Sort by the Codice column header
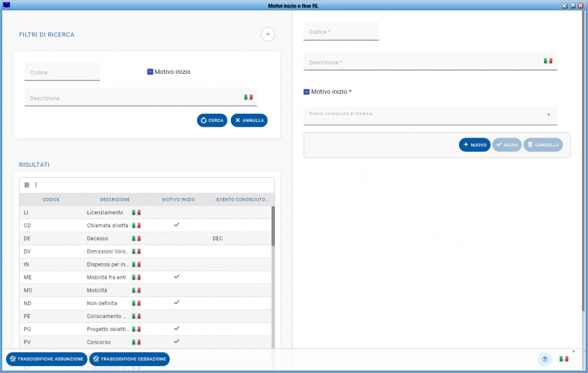The width and height of the screenshot is (588, 373). click(x=51, y=199)
